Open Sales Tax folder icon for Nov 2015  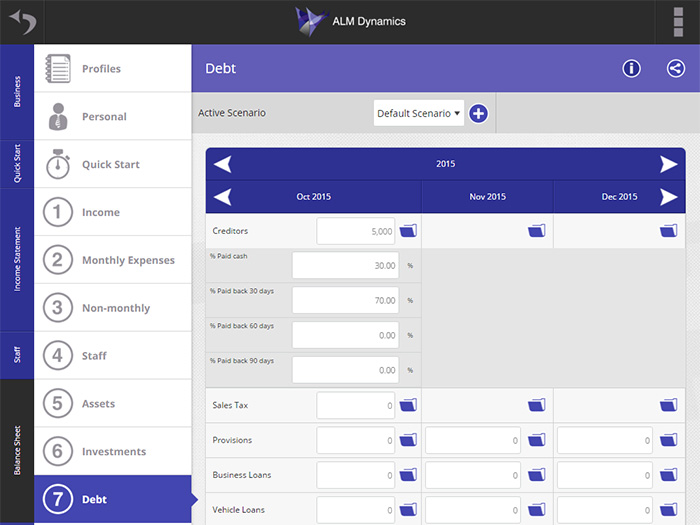pyautogui.click(x=537, y=405)
